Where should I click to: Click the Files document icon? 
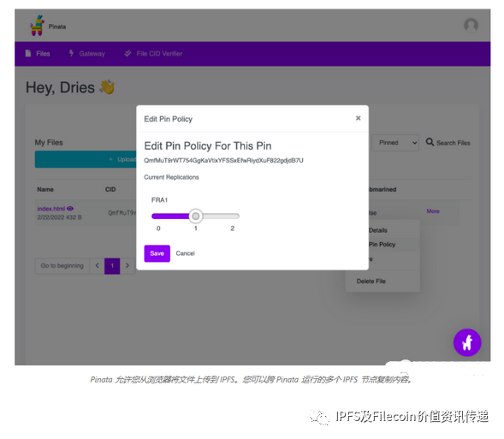28,53
